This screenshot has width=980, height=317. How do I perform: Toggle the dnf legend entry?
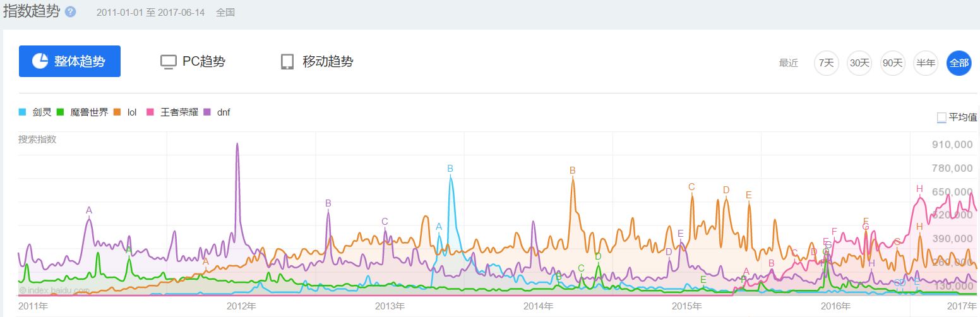click(217, 112)
